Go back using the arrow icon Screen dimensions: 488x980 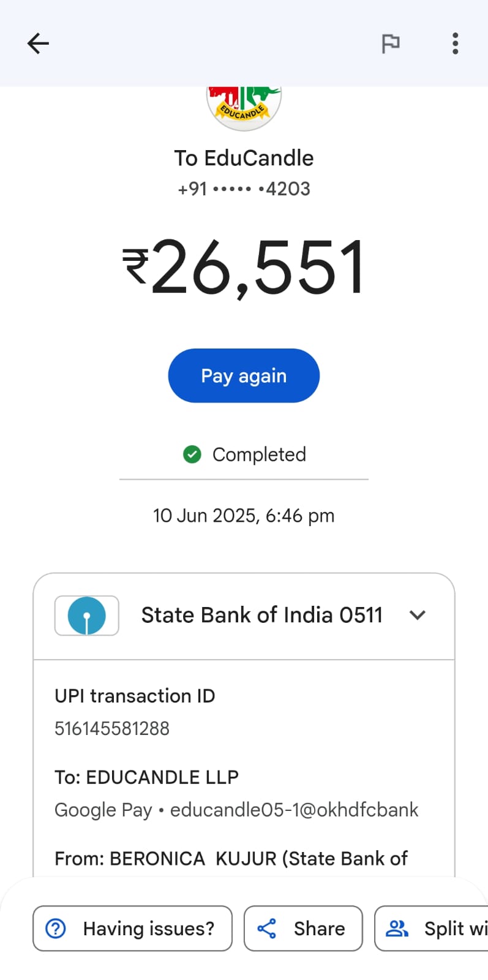[38, 43]
